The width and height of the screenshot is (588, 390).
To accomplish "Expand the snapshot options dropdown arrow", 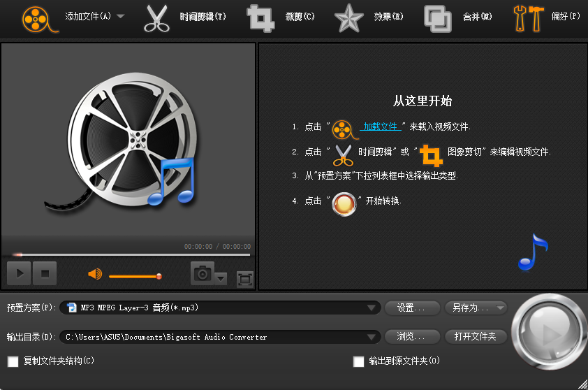I will [221, 278].
